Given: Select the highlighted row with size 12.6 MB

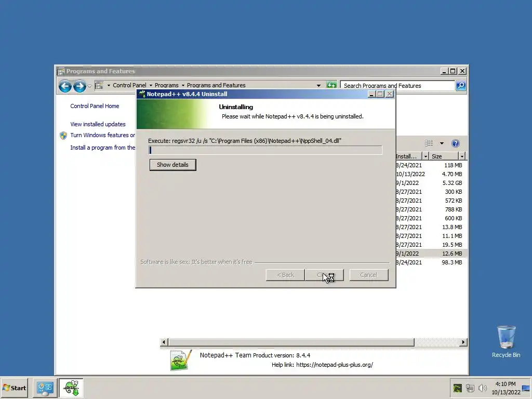Looking at the screenshot, I should click(431, 254).
